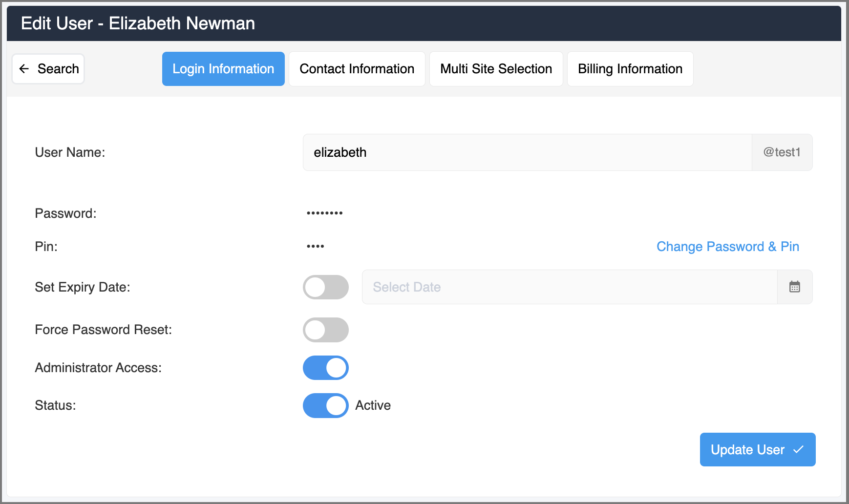Switch to the Login Information tab

coord(223,69)
